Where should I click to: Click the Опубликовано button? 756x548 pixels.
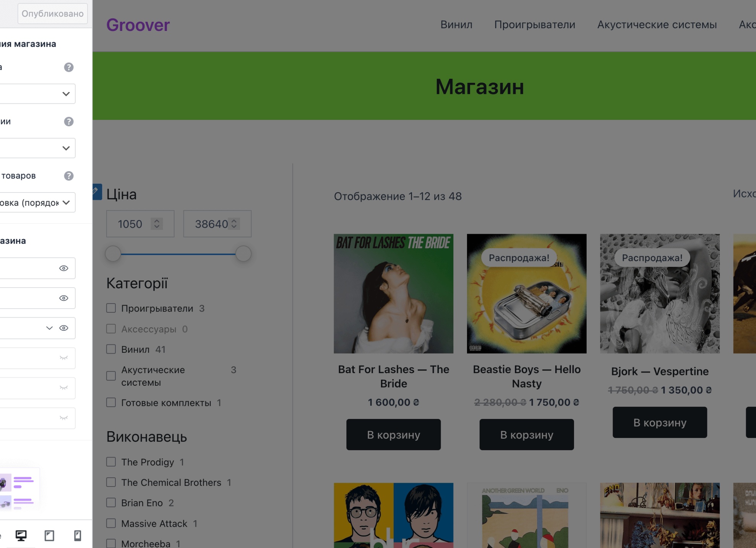(x=53, y=14)
